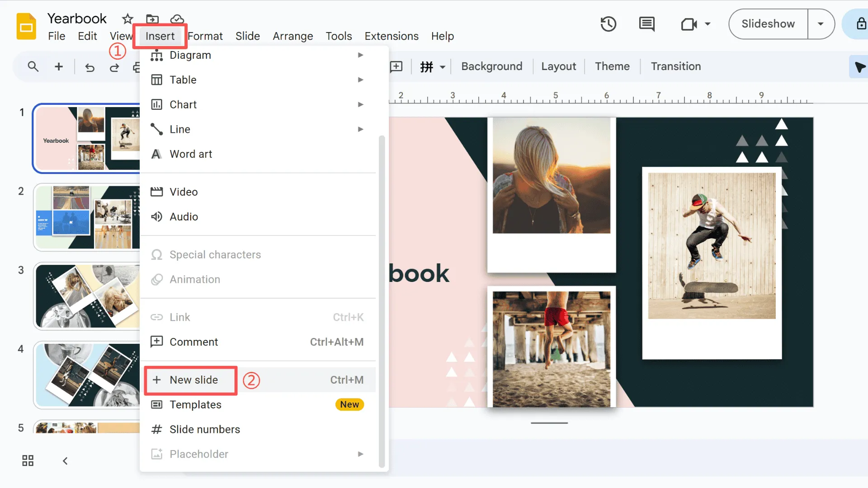Viewport: 868px width, 488px height.
Task: Open version history clock icon
Action: (608, 24)
